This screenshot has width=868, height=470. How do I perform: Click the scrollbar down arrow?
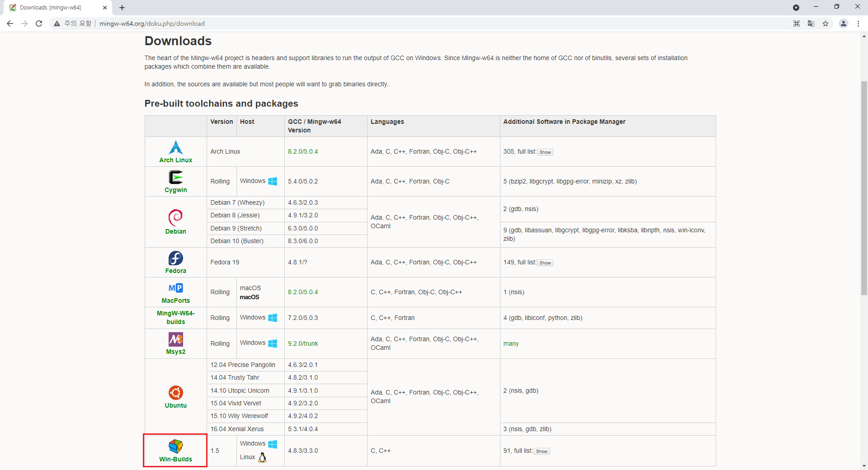coord(864,466)
